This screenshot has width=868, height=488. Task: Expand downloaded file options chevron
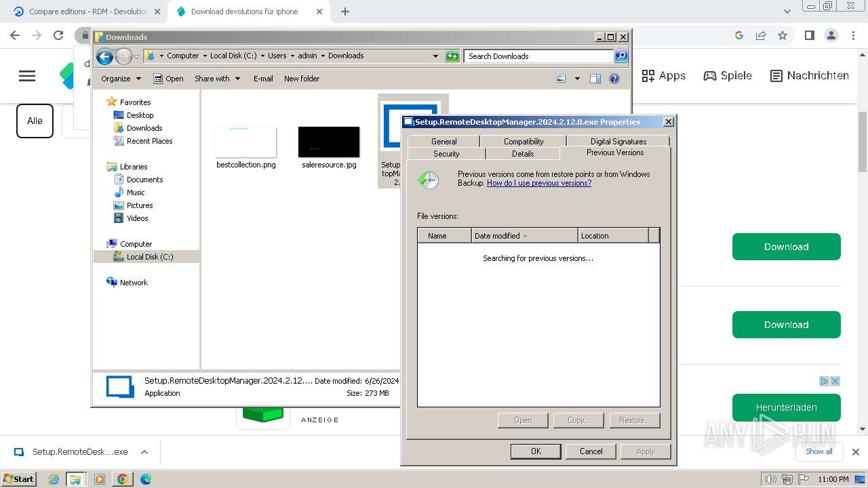(x=144, y=452)
